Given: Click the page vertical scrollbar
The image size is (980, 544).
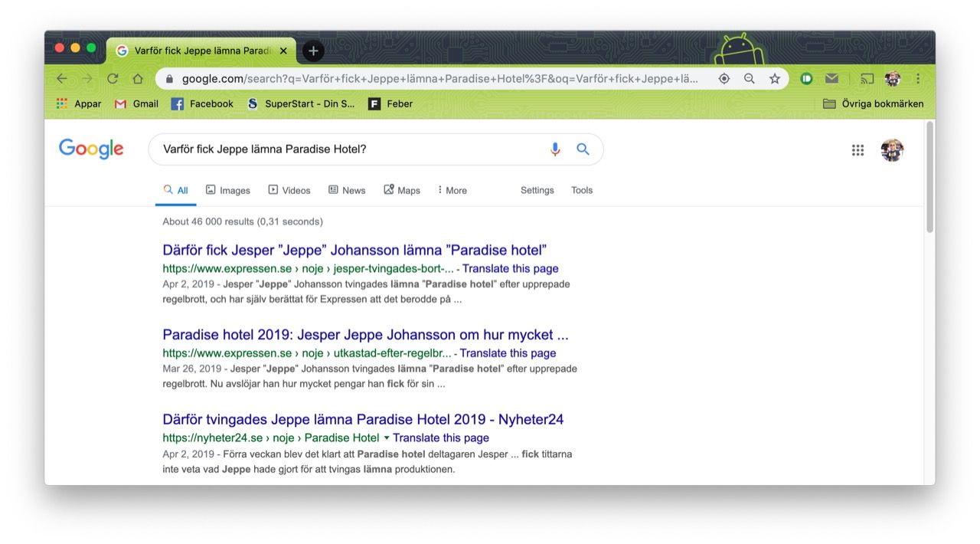Looking at the screenshot, I should click(929, 177).
